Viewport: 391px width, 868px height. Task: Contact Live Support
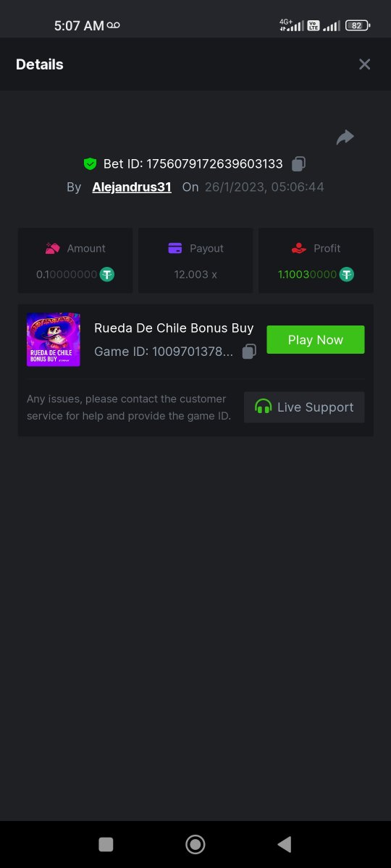[x=304, y=407]
